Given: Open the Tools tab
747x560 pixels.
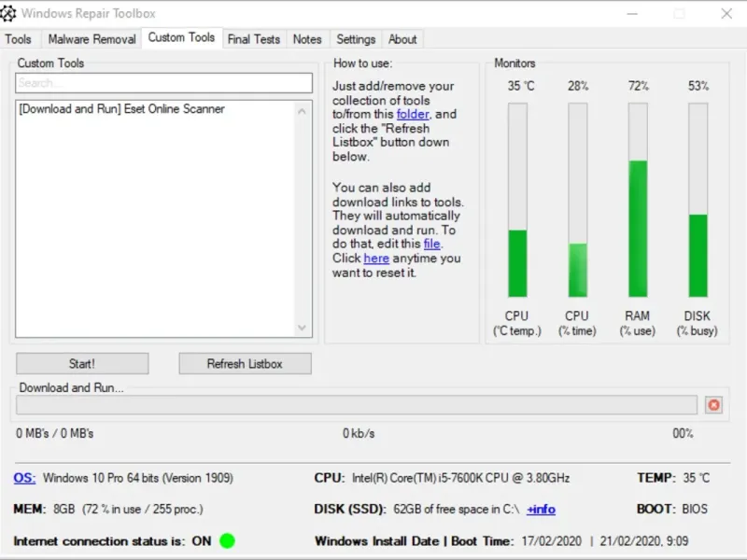Looking at the screenshot, I should point(18,39).
